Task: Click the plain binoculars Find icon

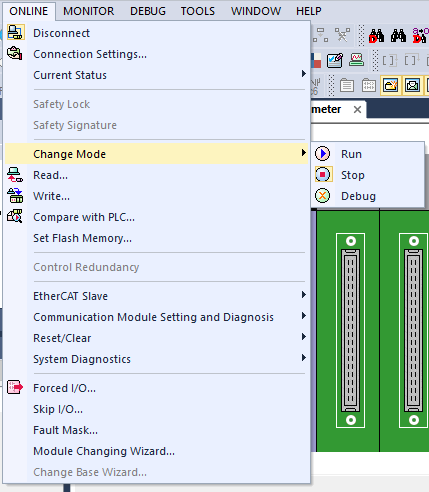Action: [x=398, y=35]
